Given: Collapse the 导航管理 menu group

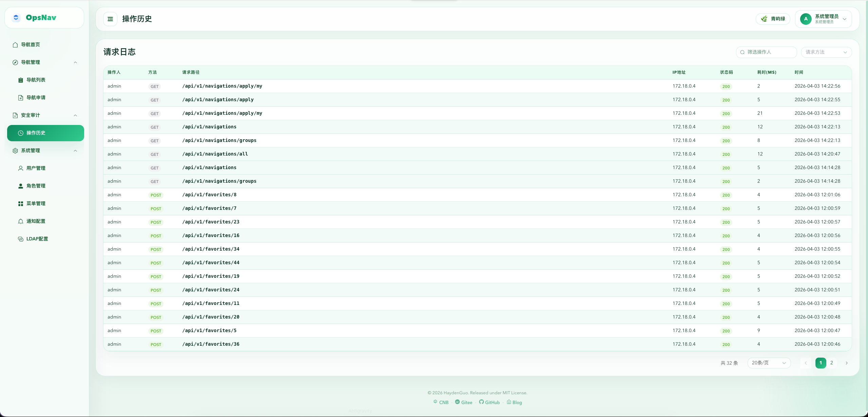Looking at the screenshot, I should [x=75, y=62].
